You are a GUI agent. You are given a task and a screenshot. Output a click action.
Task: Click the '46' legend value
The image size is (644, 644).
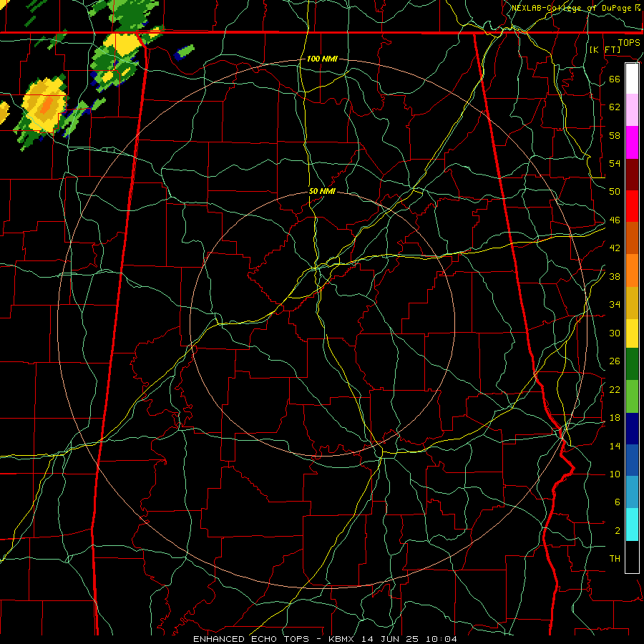[615, 220]
